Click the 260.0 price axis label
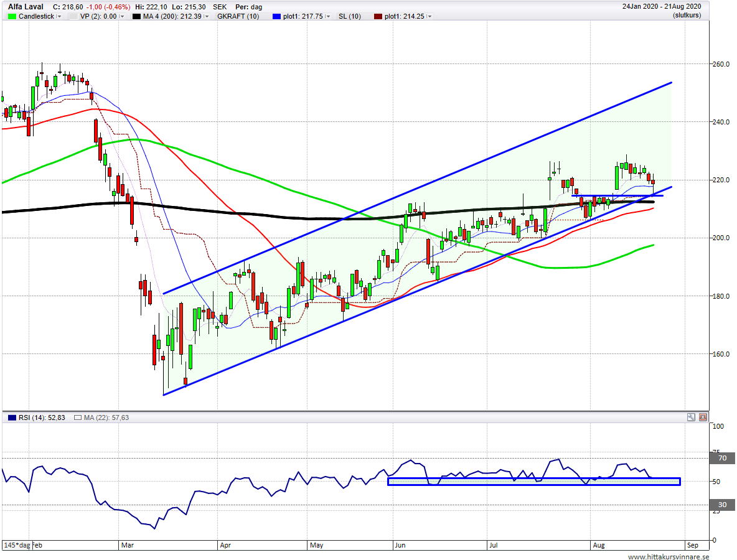This screenshot has width=737, height=560. [721, 64]
